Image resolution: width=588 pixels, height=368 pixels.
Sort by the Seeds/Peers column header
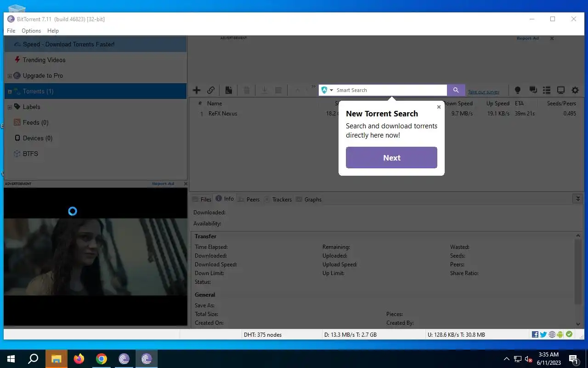[561, 103]
